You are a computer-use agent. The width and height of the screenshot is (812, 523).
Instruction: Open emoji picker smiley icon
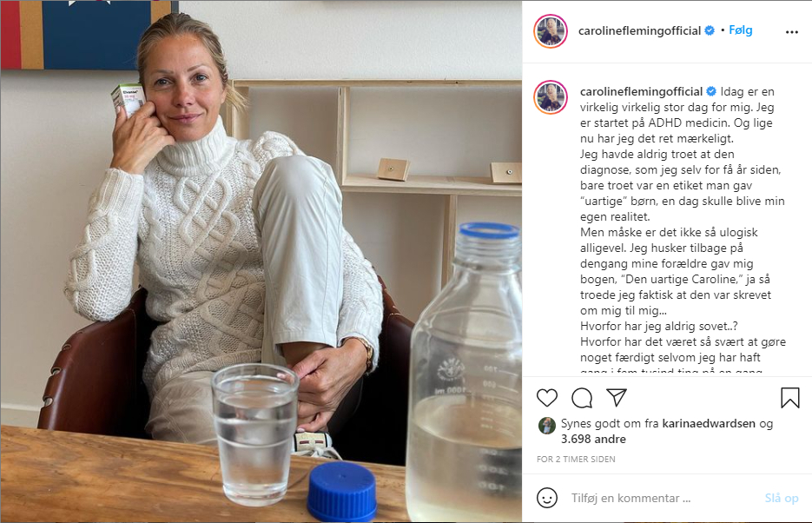point(547,498)
